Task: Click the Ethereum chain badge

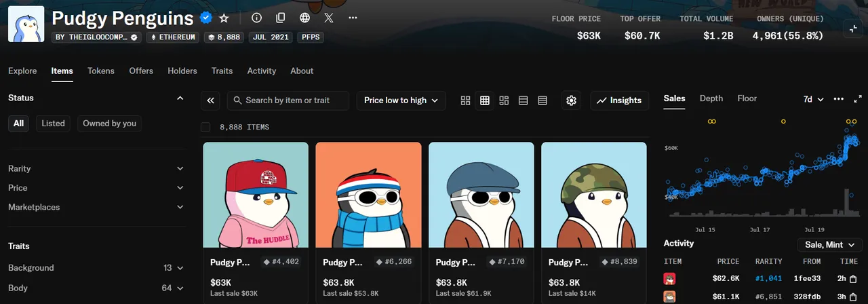Action: [172, 37]
